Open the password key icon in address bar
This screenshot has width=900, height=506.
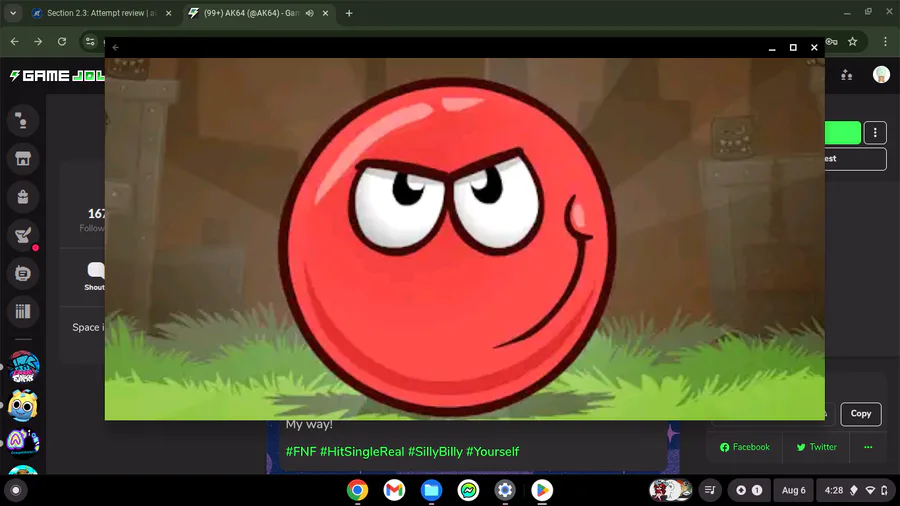(832, 41)
